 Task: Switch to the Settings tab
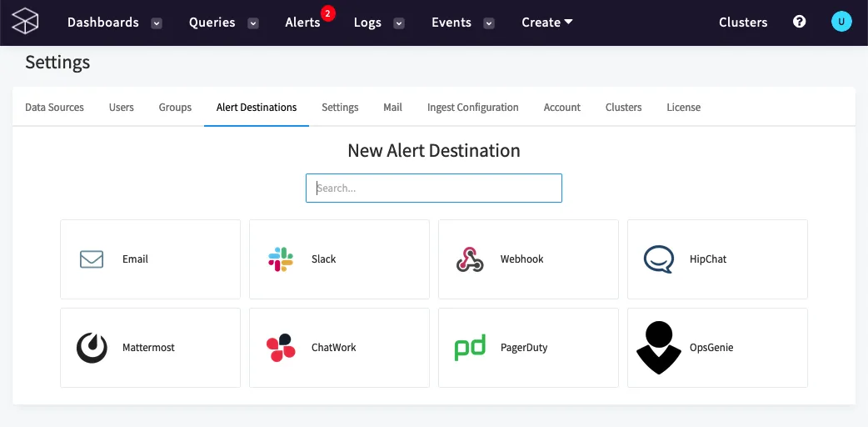pos(340,107)
